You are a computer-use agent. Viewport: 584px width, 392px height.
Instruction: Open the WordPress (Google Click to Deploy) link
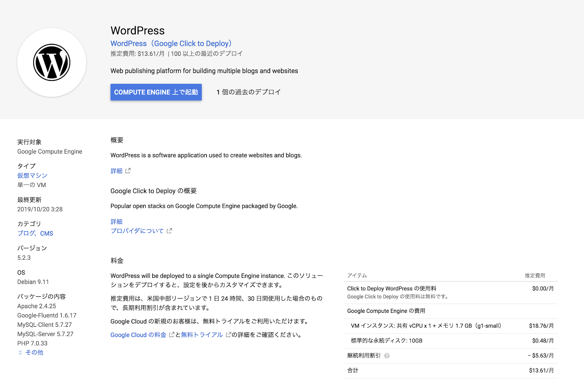point(171,43)
